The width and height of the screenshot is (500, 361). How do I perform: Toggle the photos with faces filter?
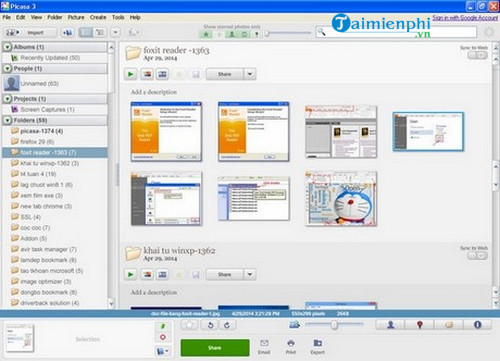tap(232, 34)
